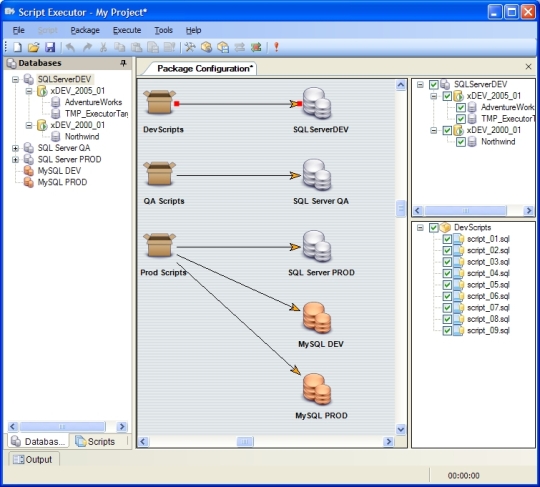Uncheck script_01.sql checkbox
540x487 pixels.
tap(447, 239)
